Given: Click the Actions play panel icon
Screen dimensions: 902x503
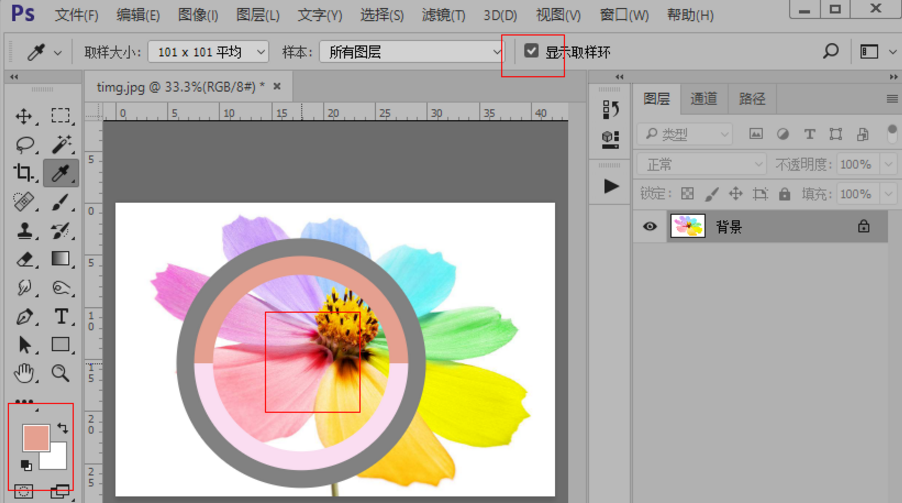Looking at the screenshot, I should [x=611, y=186].
